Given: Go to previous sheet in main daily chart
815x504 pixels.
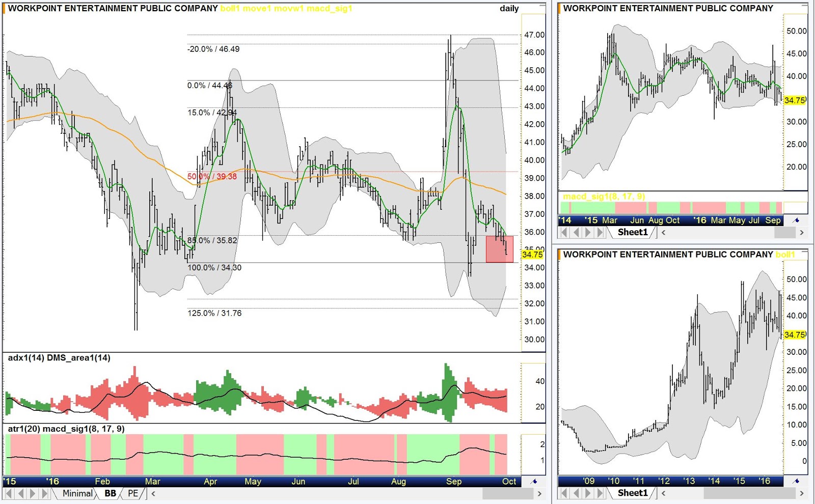Looking at the screenshot, I should pyautogui.click(x=21, y=493).
